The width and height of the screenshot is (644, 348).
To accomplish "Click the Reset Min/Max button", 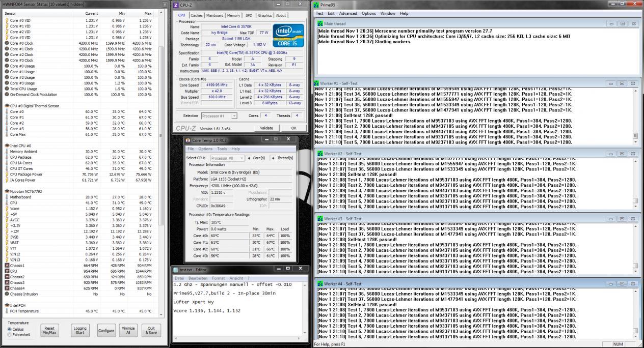I will (49, 331).
